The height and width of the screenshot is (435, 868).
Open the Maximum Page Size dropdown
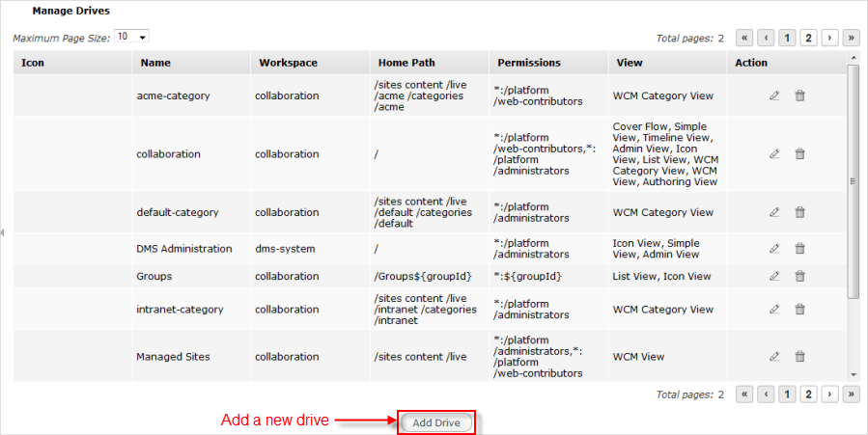coord(131,37)
